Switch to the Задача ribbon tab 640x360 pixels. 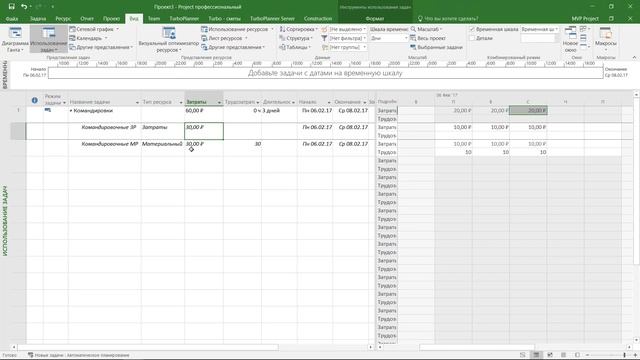pos(38,19)
